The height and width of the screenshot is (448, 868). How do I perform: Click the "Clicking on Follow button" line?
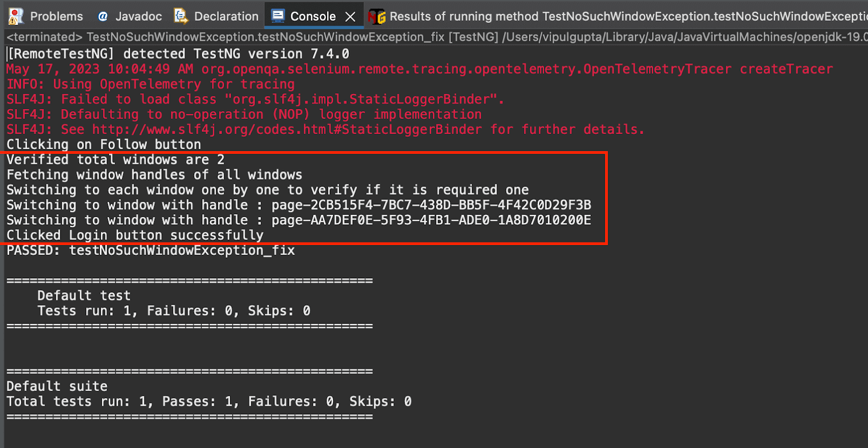click(x=104, y=145)
